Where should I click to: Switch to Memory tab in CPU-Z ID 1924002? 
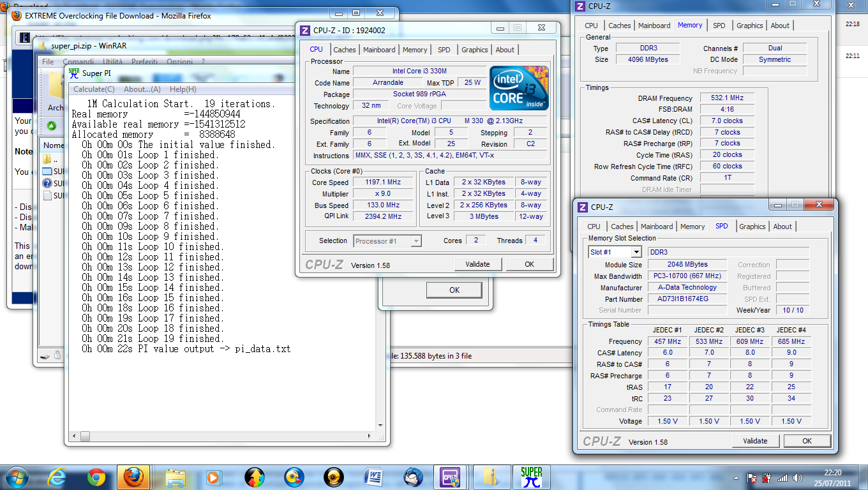415,50
